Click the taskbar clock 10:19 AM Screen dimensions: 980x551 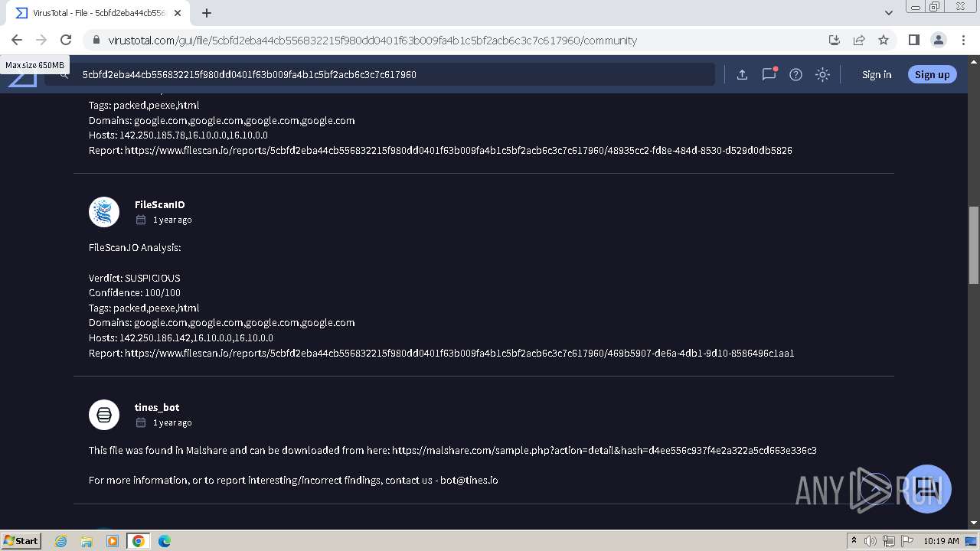click(941, 541)
